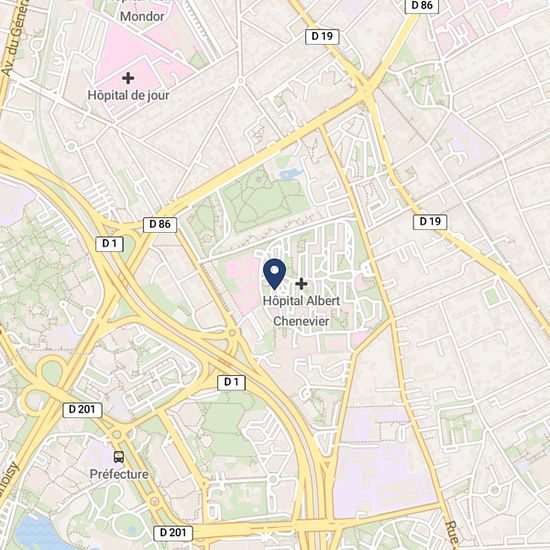The width and height of the screenshot is (550, 550).
Task: Select the Préfecture station label
Action: pyautogui.click(x=119, y=474)
